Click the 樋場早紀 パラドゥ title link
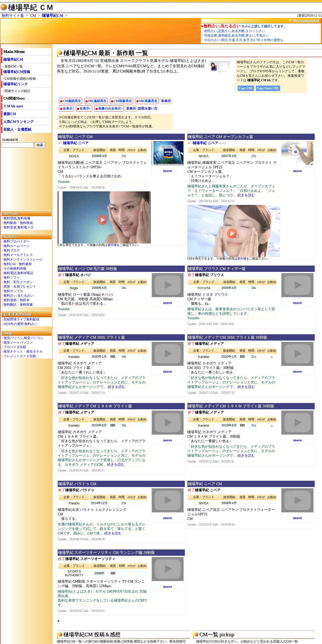Screen dimensions: 322x644 coord(80,490)
